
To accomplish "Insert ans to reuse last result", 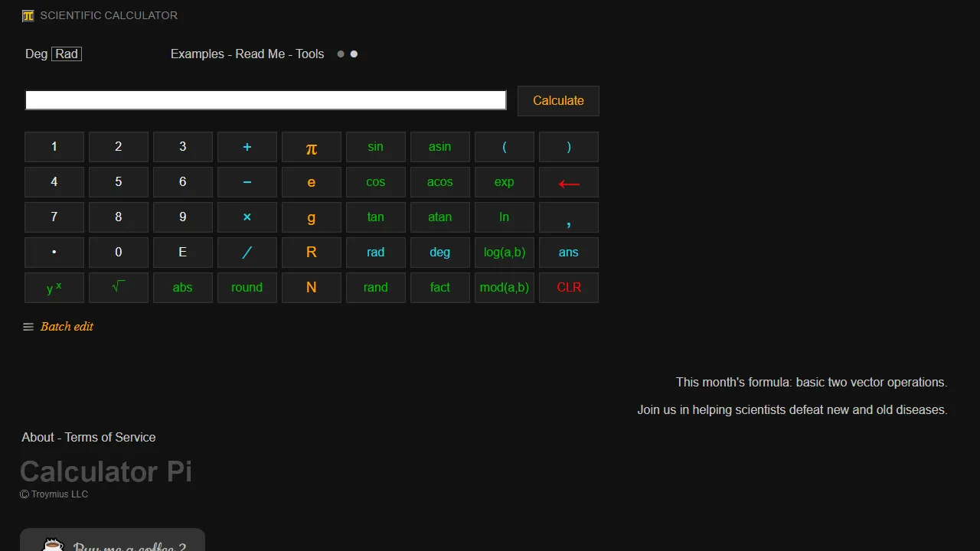I will tap(568, 252).
